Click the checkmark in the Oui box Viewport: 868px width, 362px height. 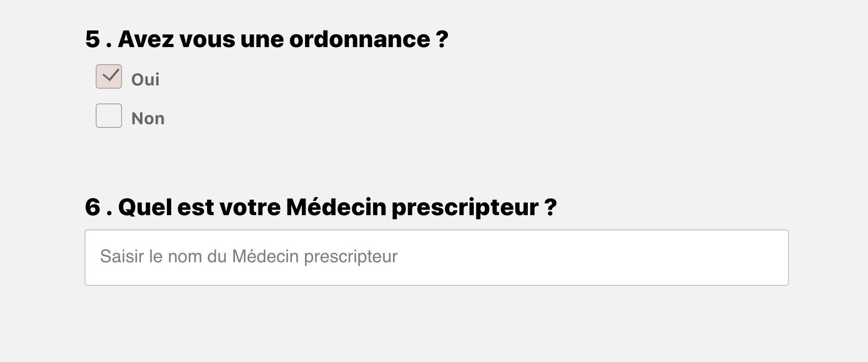pyautogui.click(x=111, y=74)
